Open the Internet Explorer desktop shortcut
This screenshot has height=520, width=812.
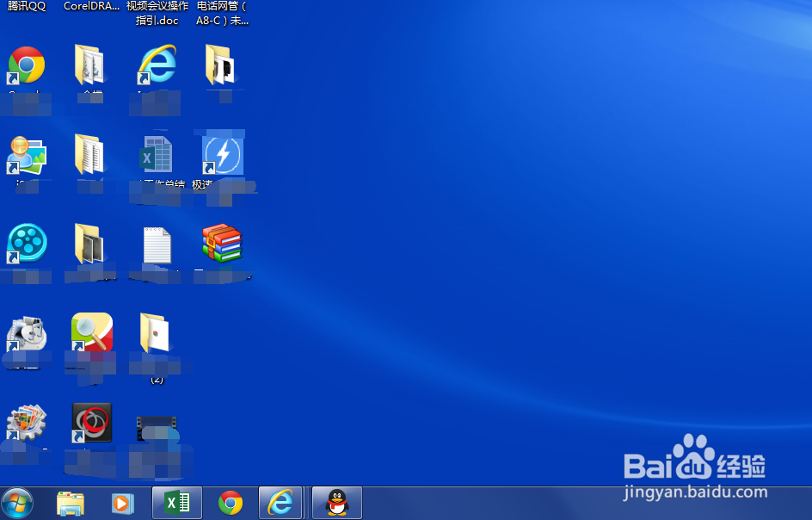coord(157,65)
